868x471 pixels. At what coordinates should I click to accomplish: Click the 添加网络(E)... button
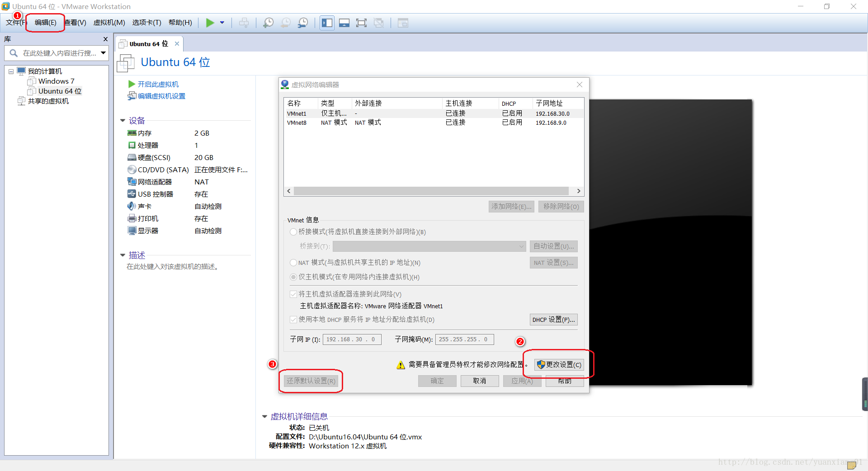511,207
